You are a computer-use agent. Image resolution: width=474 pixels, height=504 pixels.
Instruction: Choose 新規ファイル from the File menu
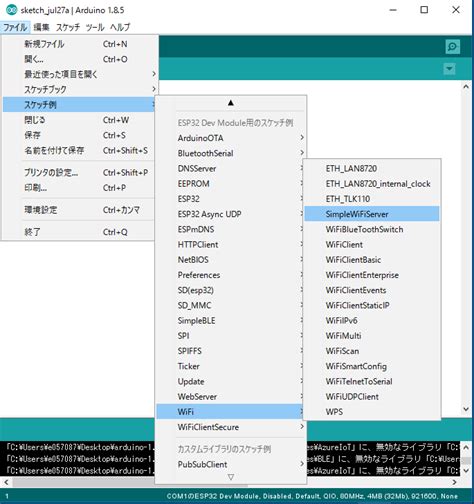(x=79, y=44)
